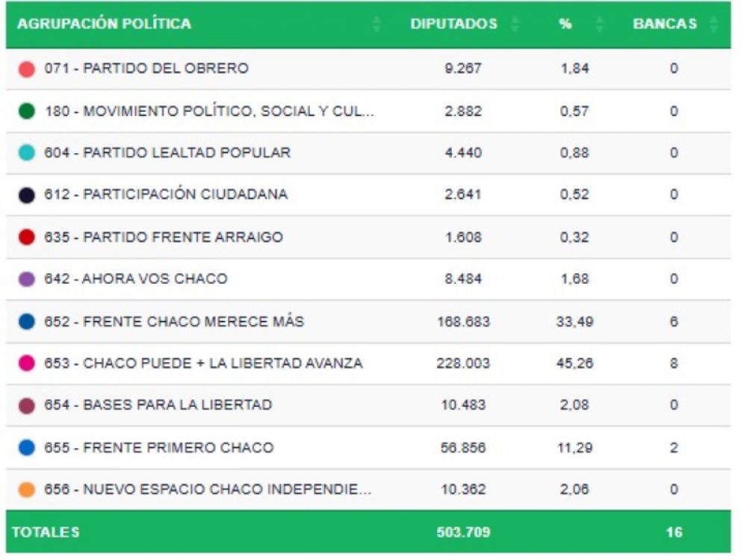Click the orange Nuevo Espacio Chaco dot
Image resolution: width=747 pixels, height=560 pixels.
point(27,491)
